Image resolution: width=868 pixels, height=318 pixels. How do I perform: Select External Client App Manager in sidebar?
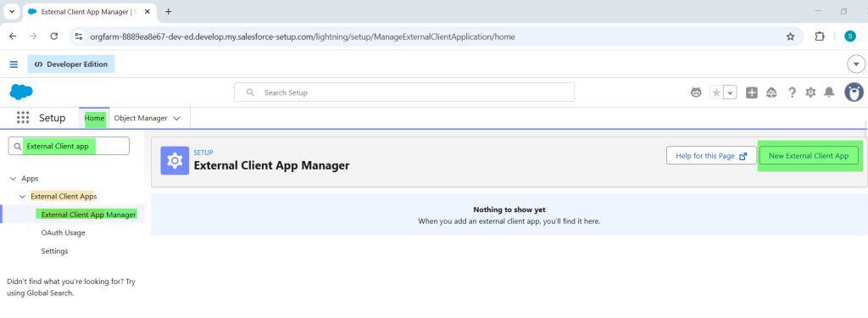pyautogui.click(x=88, y=215)
